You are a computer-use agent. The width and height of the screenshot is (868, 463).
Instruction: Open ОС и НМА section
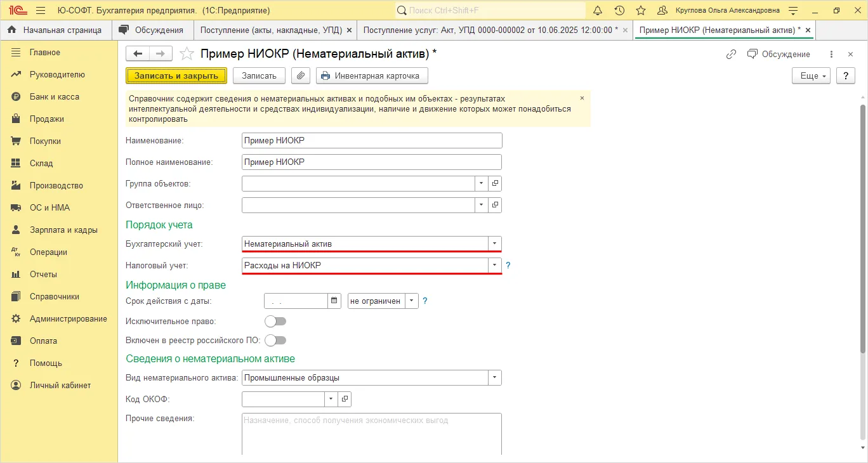(x=49, y=207)
